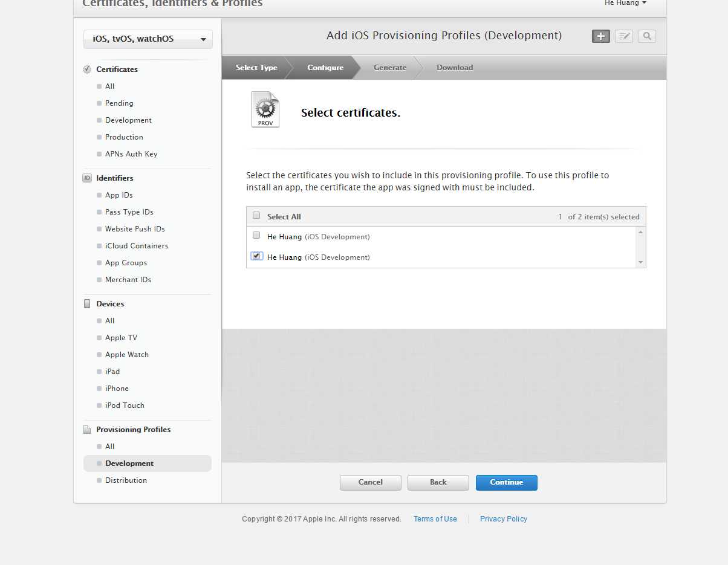Image resolution: width=728 pixels, height=565 pixels.
Task: Open Pass Type IDs
Action: pyautogui.click(x=129, y=212)
